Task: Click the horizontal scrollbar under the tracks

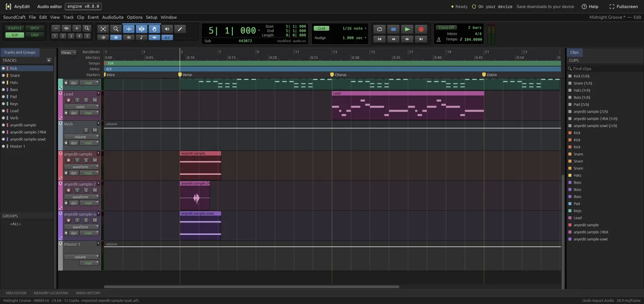Action: (252, 287)
